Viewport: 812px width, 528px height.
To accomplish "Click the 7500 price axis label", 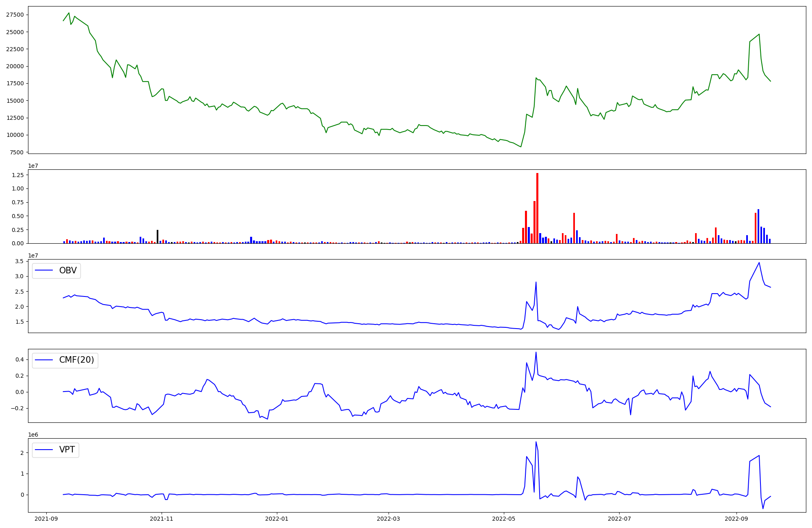I will tap(17, 152).
